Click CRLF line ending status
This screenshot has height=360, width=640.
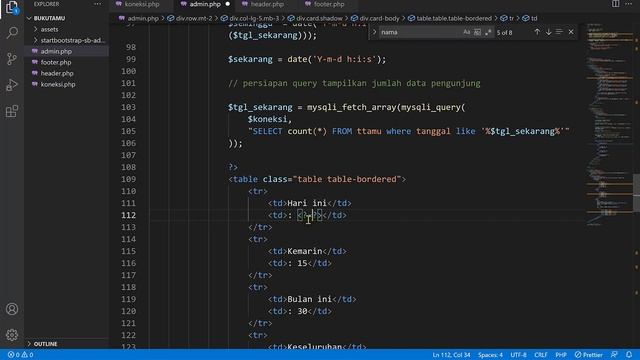pos(540,355)
